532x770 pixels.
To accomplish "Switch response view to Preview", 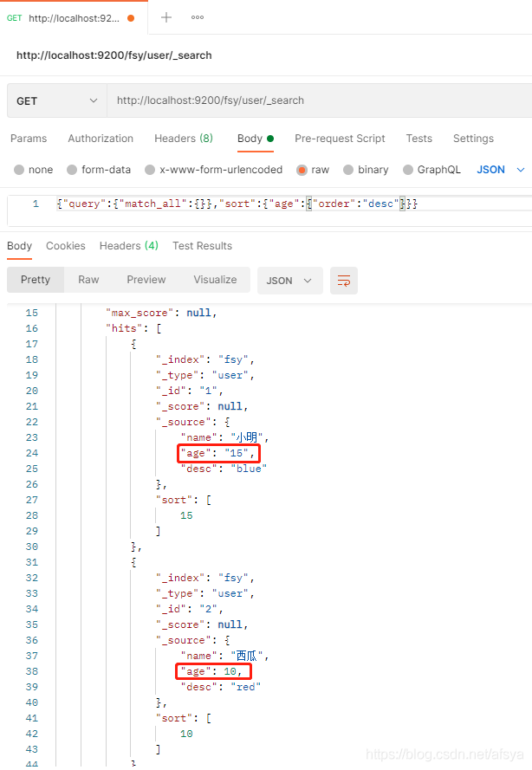I will point(146,280).
